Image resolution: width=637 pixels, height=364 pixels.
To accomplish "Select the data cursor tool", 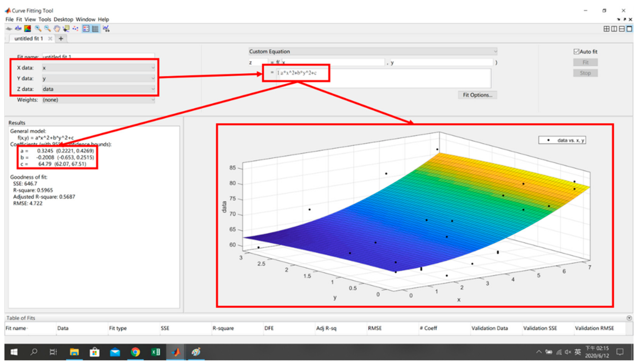I will coord(66,29).
